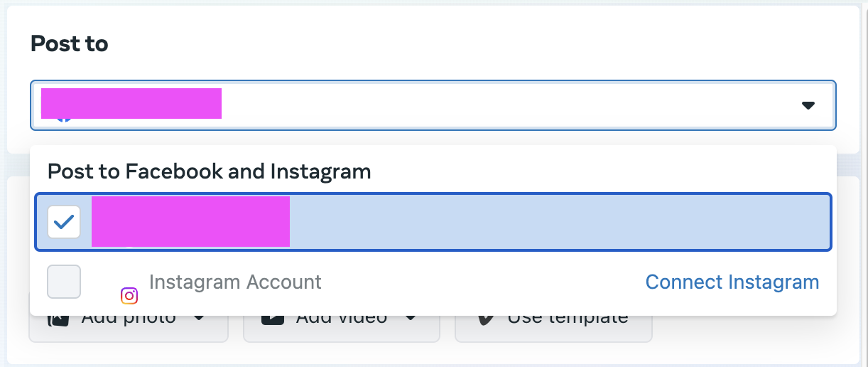Click the Instagram Account label text
868x367 pixels.
[x=235, y=282]
